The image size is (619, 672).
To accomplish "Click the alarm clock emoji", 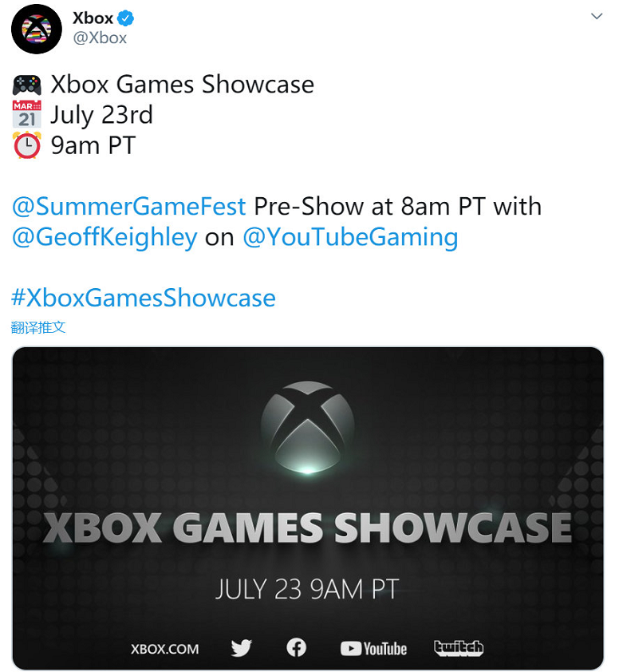I will pos(27,145).
